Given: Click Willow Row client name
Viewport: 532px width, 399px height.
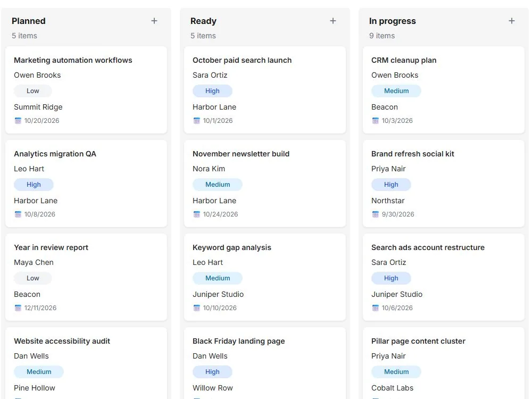Looking at the screenshot, I should (x=213, y=388).
